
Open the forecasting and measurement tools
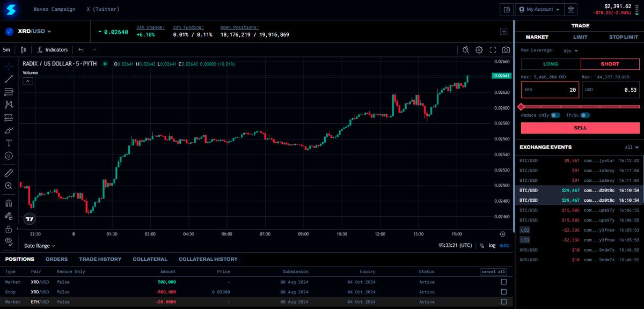point(9,117)
